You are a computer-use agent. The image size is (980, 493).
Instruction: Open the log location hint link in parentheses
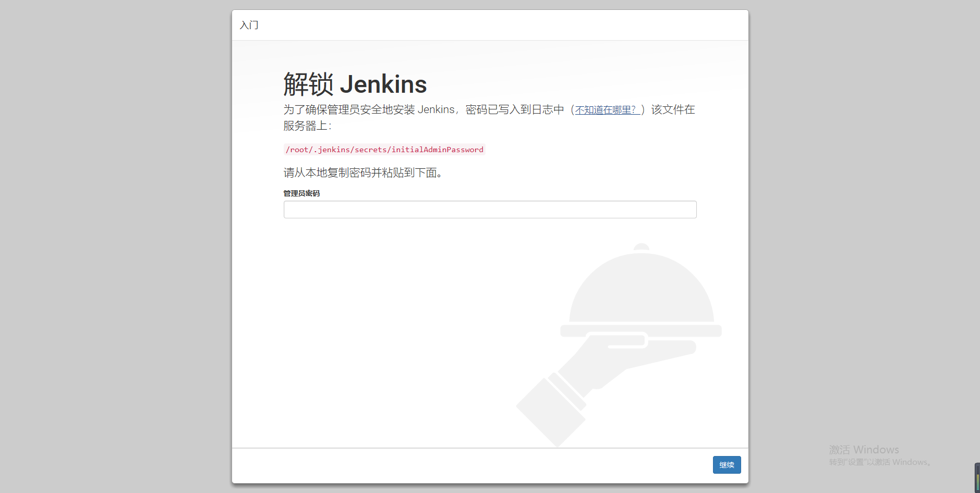(606, 109)
